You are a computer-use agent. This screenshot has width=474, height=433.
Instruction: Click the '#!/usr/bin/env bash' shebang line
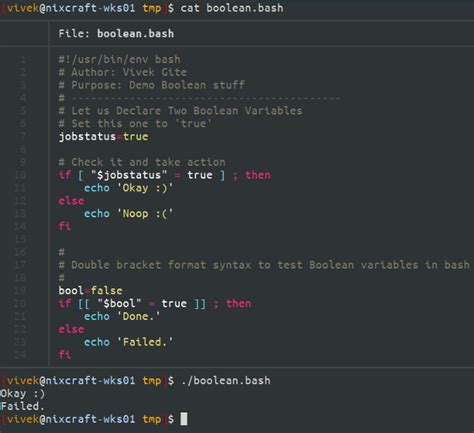tap(119, 60)
